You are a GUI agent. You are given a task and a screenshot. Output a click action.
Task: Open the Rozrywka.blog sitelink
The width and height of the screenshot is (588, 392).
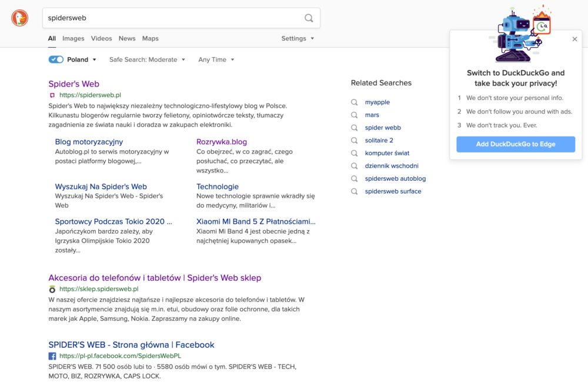222,142
